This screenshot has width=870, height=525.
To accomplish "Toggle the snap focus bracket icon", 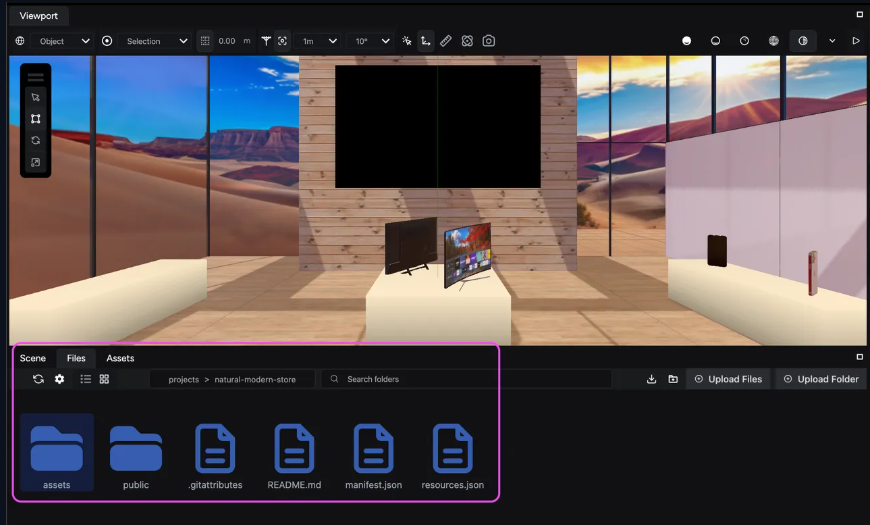I will pos(282,41).
